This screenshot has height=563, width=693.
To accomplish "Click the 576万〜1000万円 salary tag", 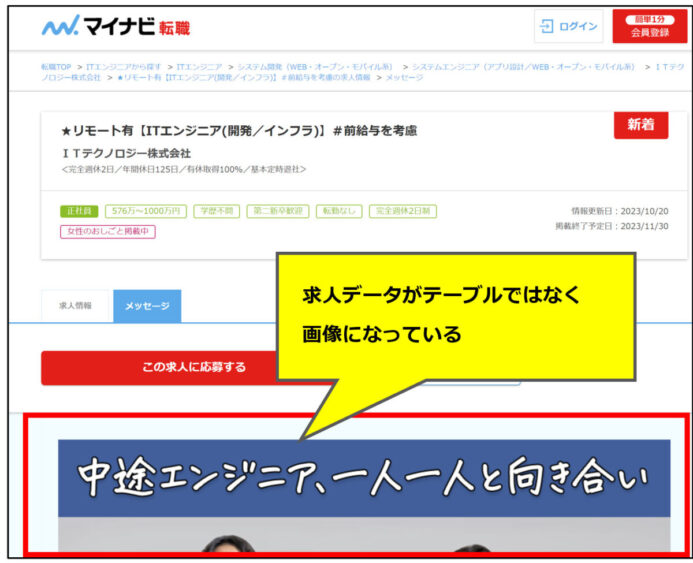I will pos(146,211).
